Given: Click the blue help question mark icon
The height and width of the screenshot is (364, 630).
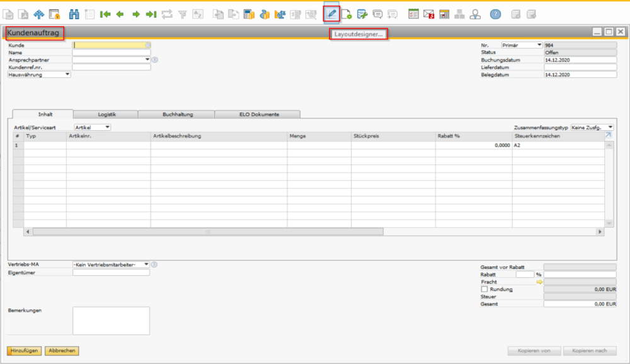Looking at the screenshot, I should (x=495, y=14).
